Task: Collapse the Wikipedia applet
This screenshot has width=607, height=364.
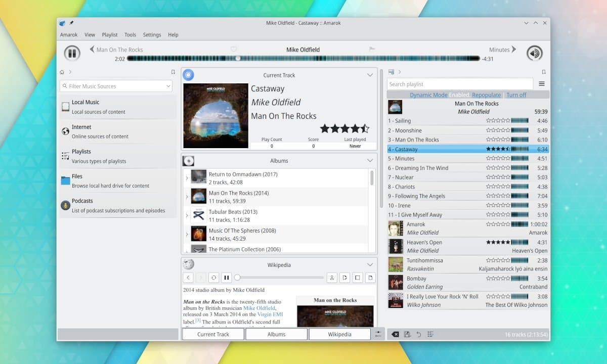Action: [x=370, y=264]
